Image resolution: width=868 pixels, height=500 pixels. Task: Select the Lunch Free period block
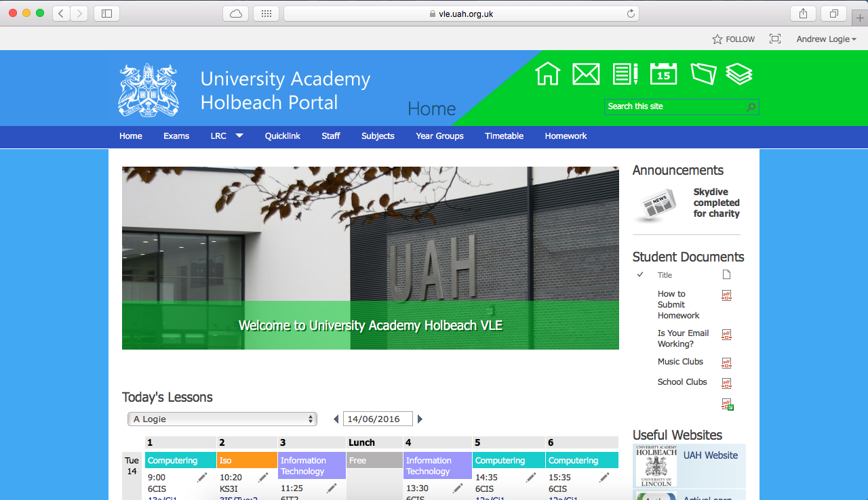[374, 460]
